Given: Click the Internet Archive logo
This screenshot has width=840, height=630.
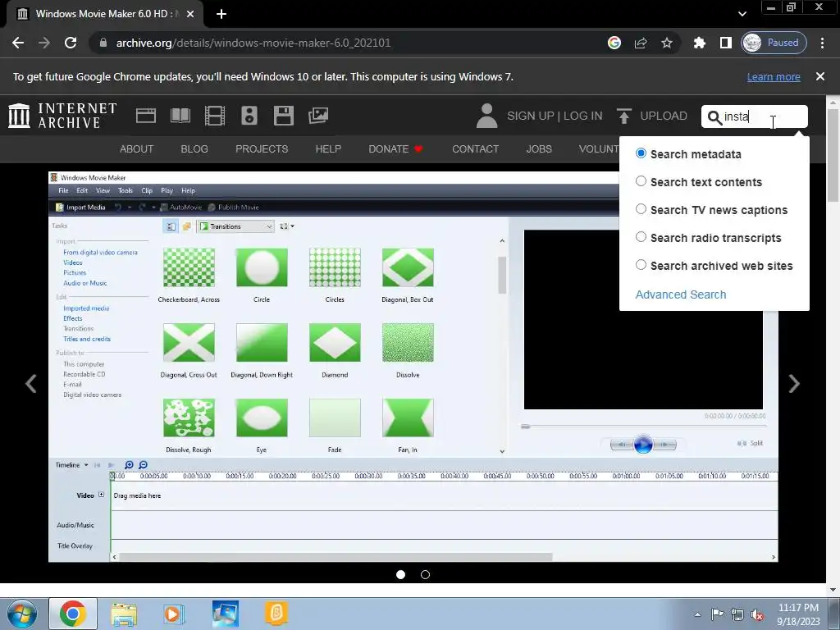Looking at the screenshot, I should [x=62, y=116].
